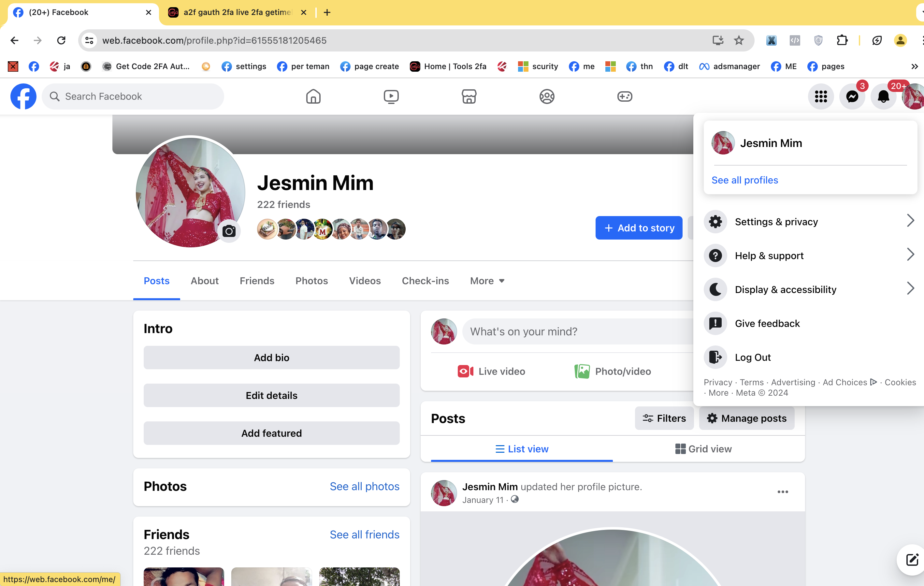Viewport: 924px width, 586px height.
Task: Click the X extension icon
Action: click(x=771, y=40)
